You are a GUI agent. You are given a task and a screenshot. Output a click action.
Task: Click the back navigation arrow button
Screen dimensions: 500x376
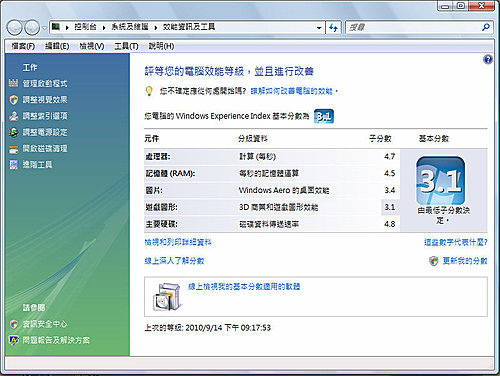pos(14,28)
